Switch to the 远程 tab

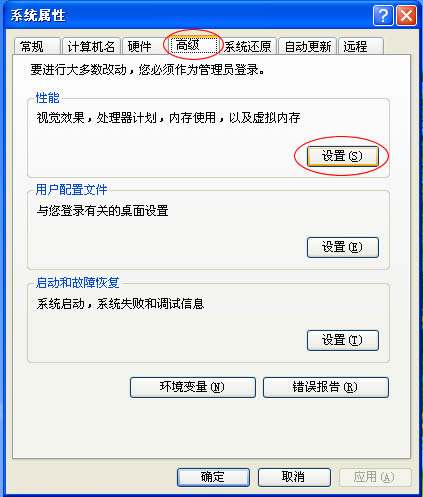[x=361, y=46]
